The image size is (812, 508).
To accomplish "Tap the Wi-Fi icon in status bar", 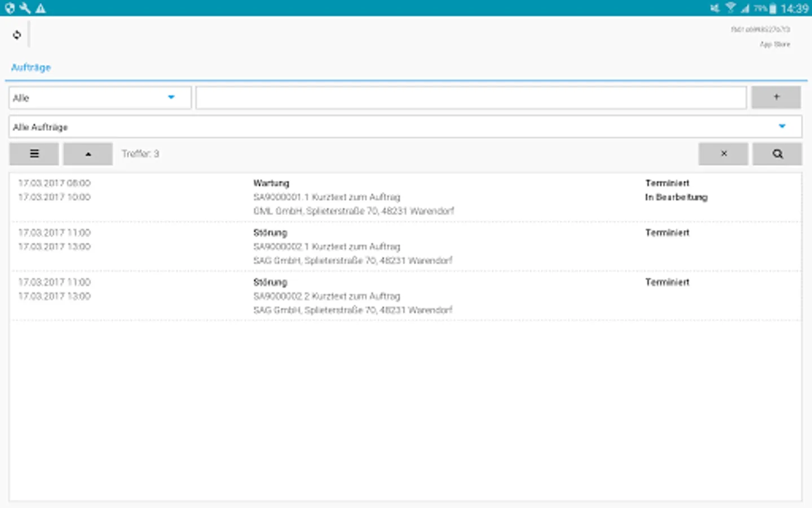I will point(731,8).
